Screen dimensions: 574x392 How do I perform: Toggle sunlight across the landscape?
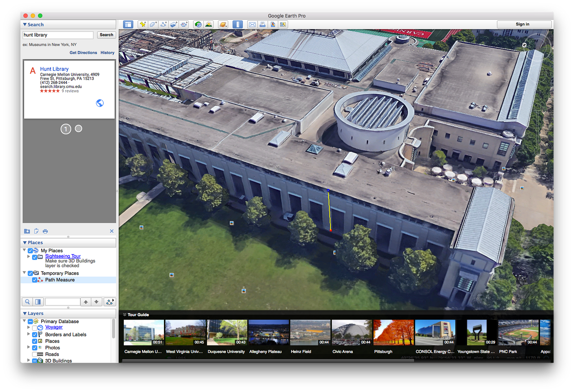(x=208, y=24)
